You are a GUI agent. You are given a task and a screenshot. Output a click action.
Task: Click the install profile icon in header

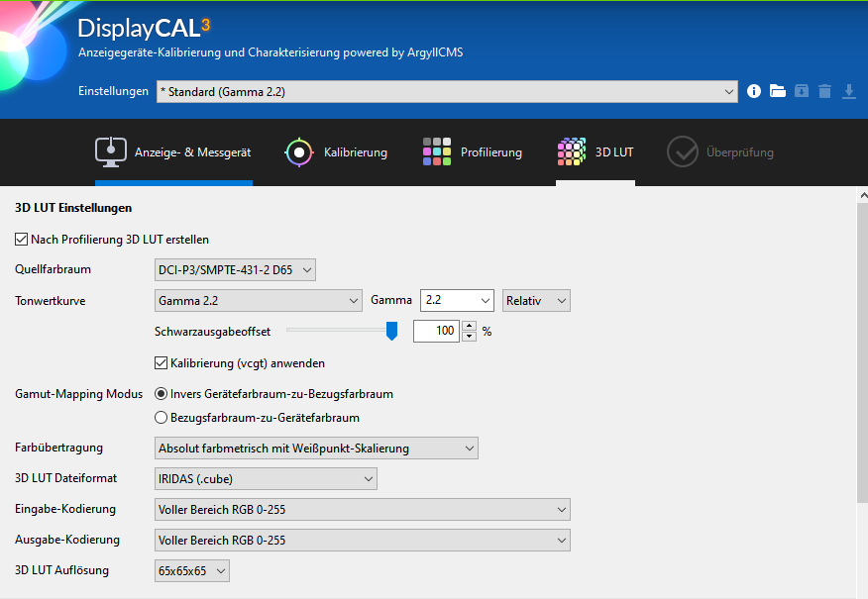coord(801,91)
